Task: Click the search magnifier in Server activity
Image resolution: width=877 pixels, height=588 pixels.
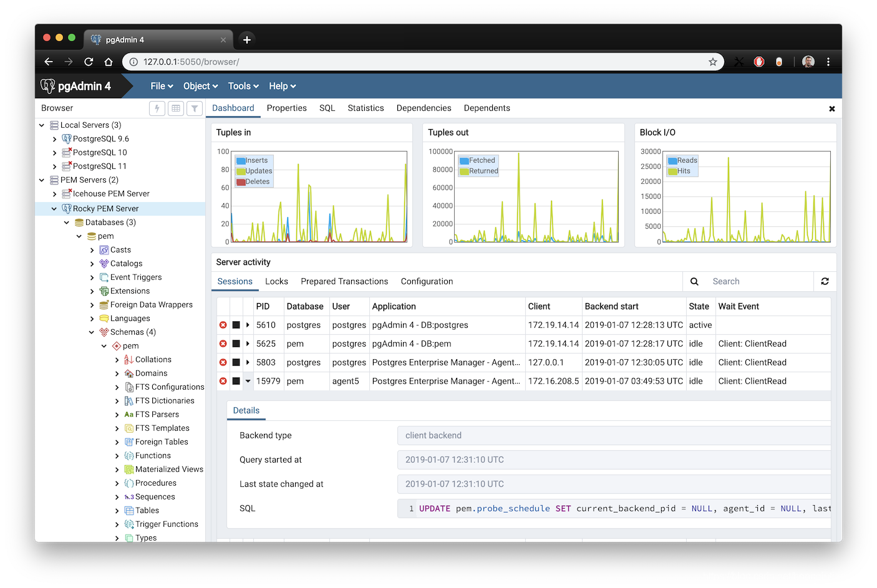Action: (x=694, y=281)
